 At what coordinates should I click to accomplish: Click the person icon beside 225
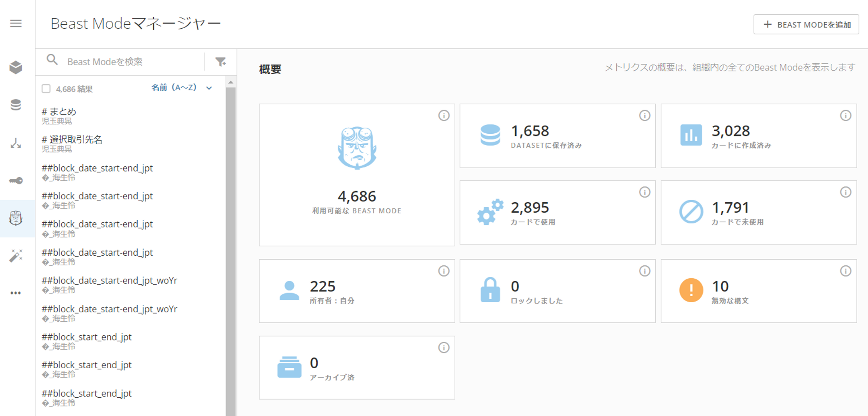click(289, 291)
